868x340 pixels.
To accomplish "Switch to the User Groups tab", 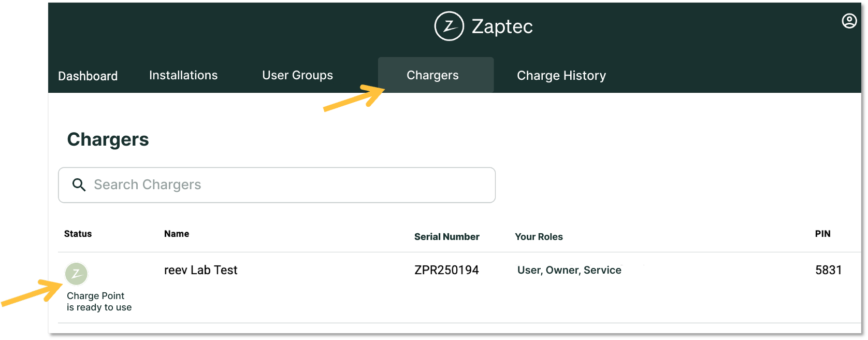I will [x=298, y=75].
